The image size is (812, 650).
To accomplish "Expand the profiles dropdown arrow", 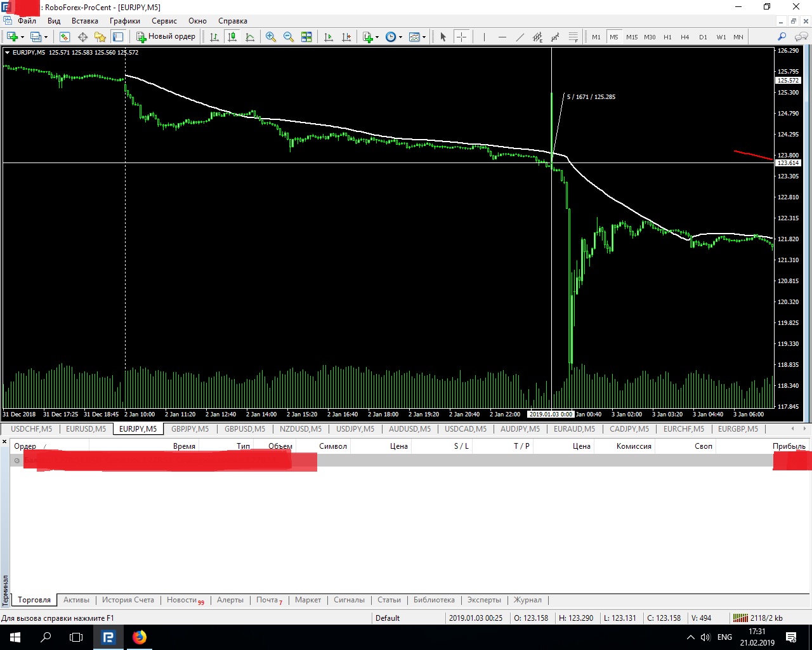I will [46, 37].
